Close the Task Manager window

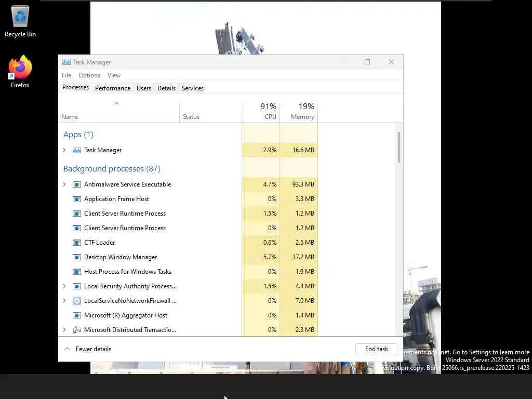(391, 62)
